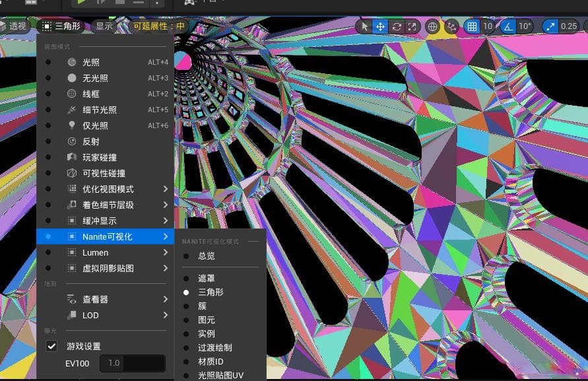
Task: Activate the select mode arrow tool
Action: pos(364,26)
